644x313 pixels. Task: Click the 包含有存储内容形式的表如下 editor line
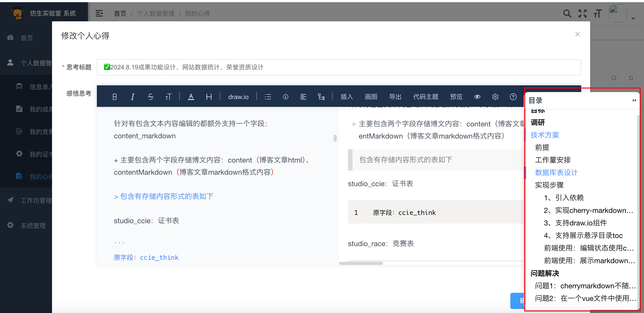(163, 196)
